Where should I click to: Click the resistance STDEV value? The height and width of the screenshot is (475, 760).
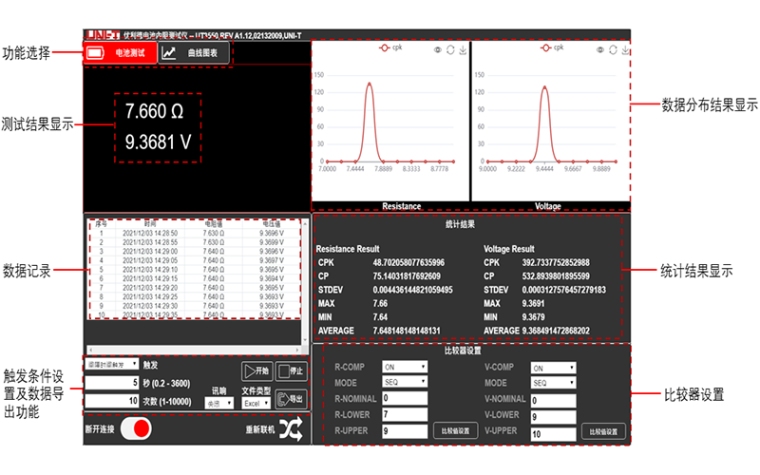pyautogui.click(x=412, y=290)
